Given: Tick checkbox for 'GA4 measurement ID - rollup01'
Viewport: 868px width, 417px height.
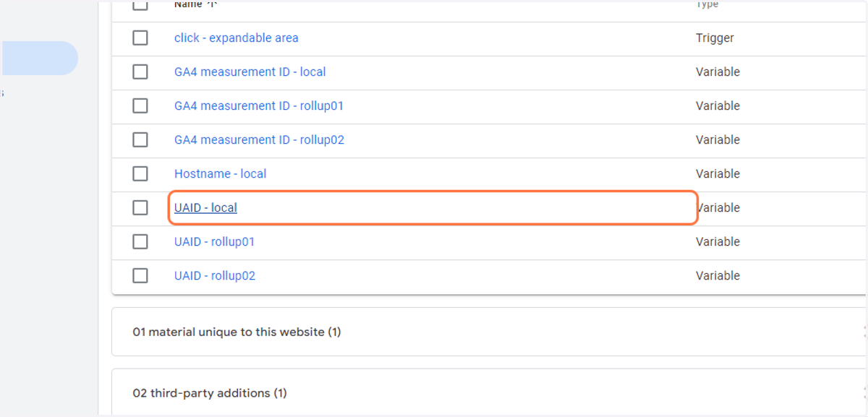Looking at the screenshot, I should (x=140, y=106).
